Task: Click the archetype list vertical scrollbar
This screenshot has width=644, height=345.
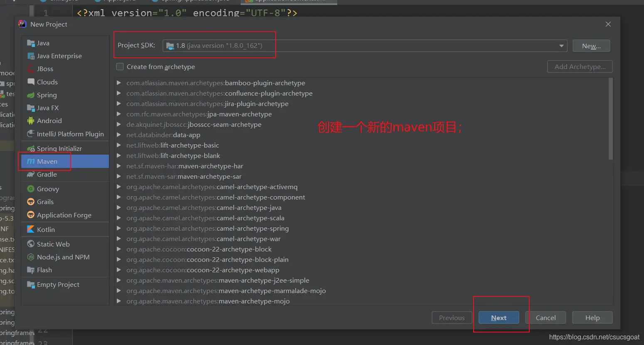Action: point(610,119)
